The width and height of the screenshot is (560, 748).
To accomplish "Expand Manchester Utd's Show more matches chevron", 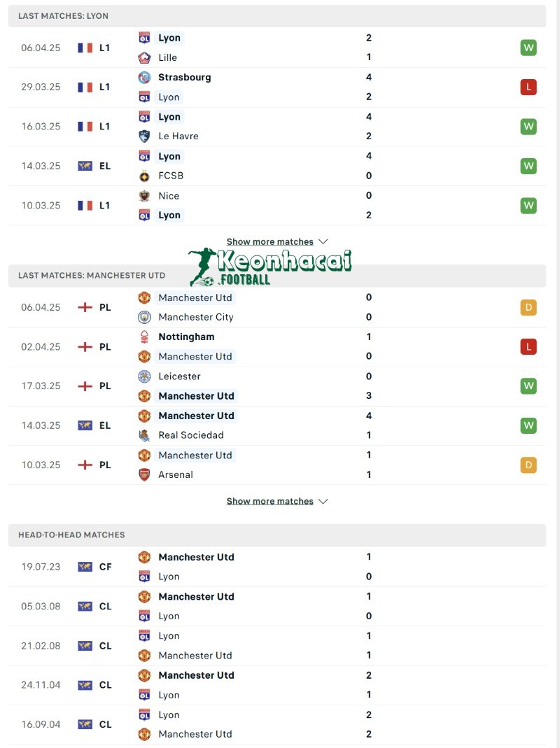I will pos(323,501).
